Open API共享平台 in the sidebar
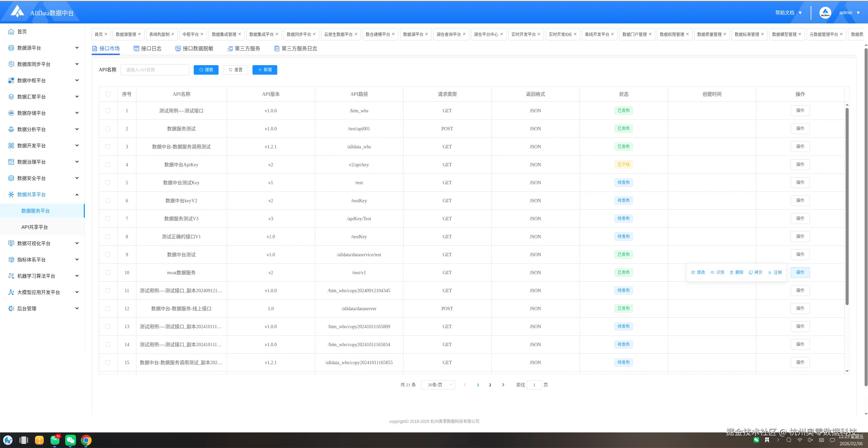 point(35,227)
